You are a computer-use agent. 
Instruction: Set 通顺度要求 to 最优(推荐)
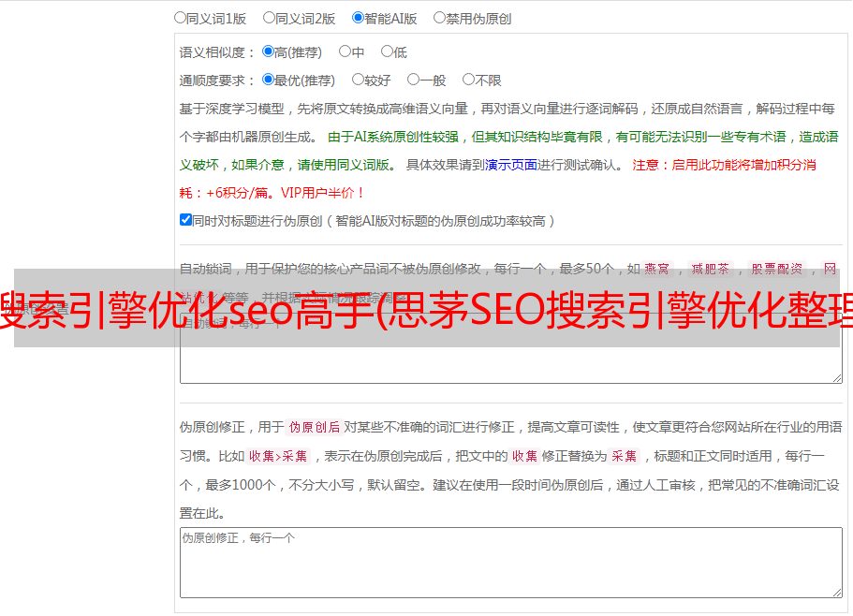pyautogui.click(x=268, y=80)
